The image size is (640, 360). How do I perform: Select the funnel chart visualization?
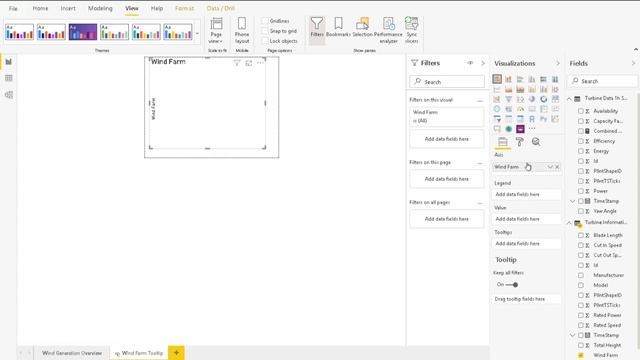[x=508, y=99]
